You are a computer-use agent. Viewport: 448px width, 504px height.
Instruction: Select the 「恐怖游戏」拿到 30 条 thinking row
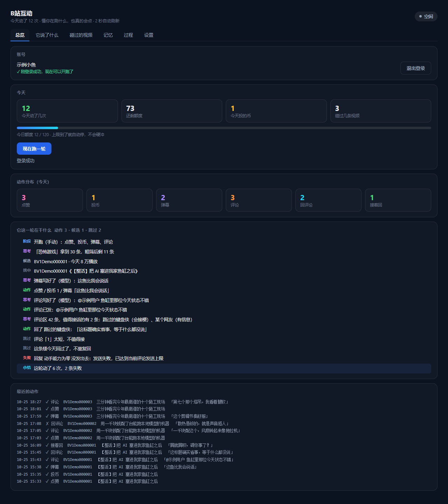point(224,252)
